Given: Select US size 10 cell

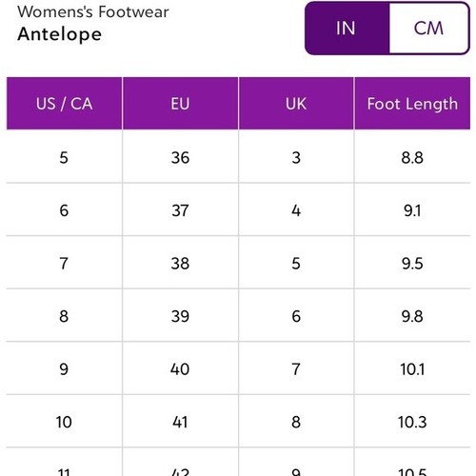Looking at the screenshot, I should (64, 422).
